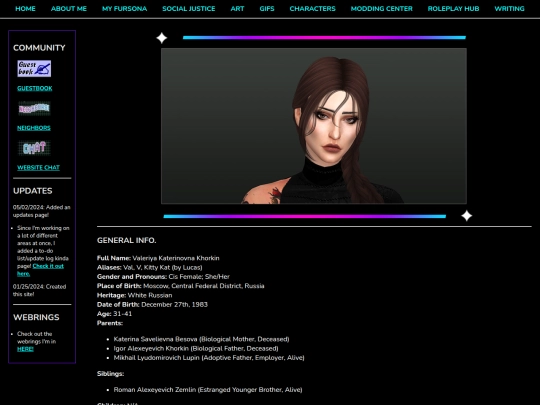Open MY FURSONA in the navigation

124,9
